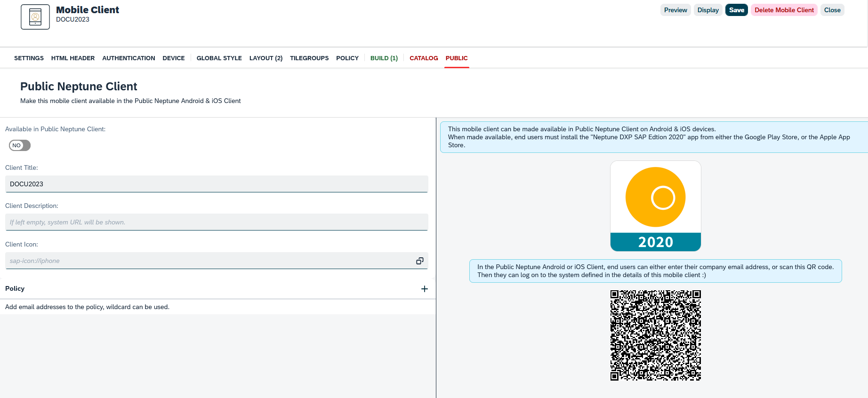Switch to the CATALOG tab
Viewport: 868px width, 398px height.
point(424,58)
